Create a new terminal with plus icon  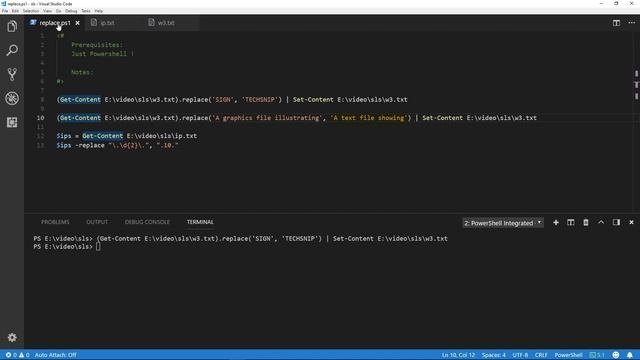tap(556, 222)
